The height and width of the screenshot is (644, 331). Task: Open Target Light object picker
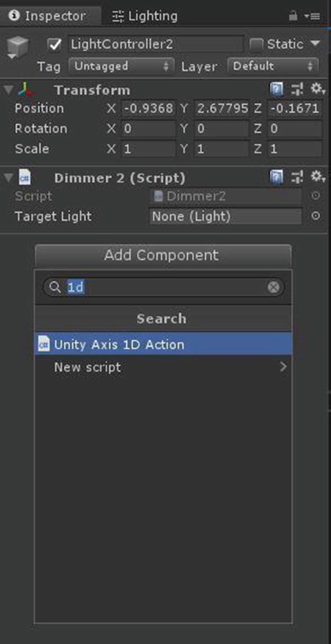coord(315,216)
